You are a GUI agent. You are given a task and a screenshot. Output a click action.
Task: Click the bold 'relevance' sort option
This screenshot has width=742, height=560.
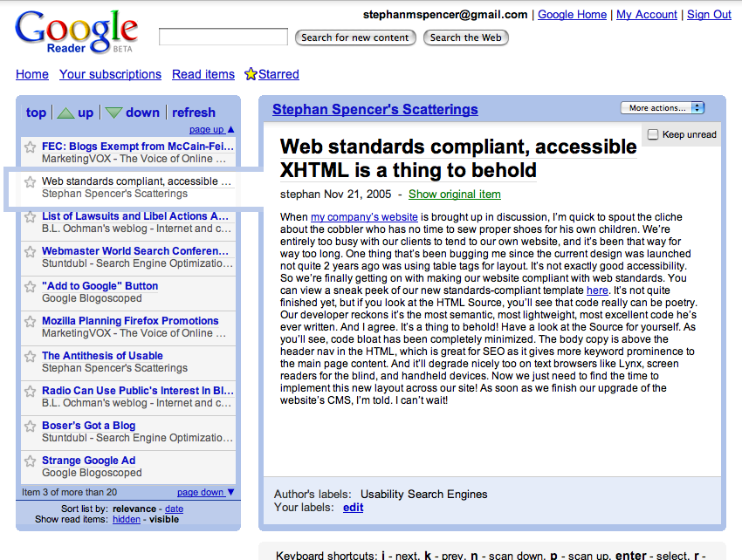point(134,509)
